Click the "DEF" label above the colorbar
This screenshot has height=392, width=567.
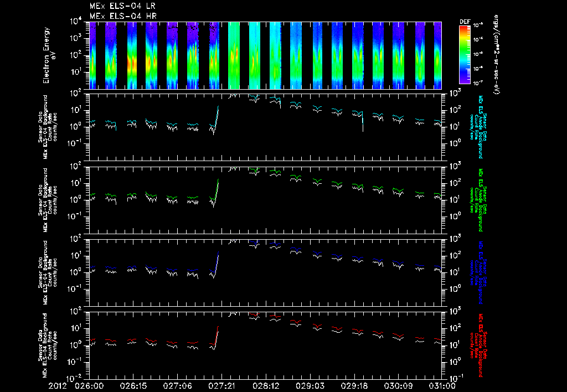[465, 22]
